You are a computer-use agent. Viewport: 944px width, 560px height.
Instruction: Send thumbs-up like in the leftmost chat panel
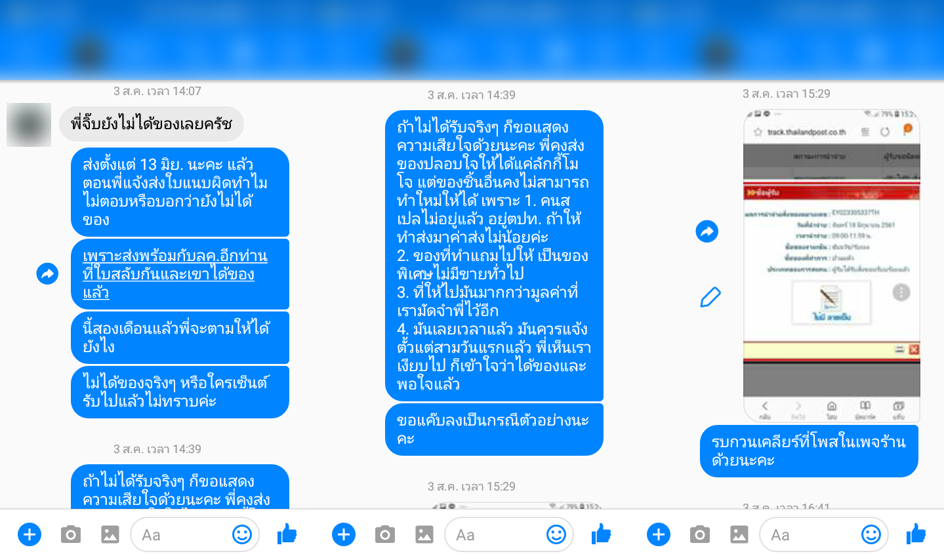coord(287,534)
